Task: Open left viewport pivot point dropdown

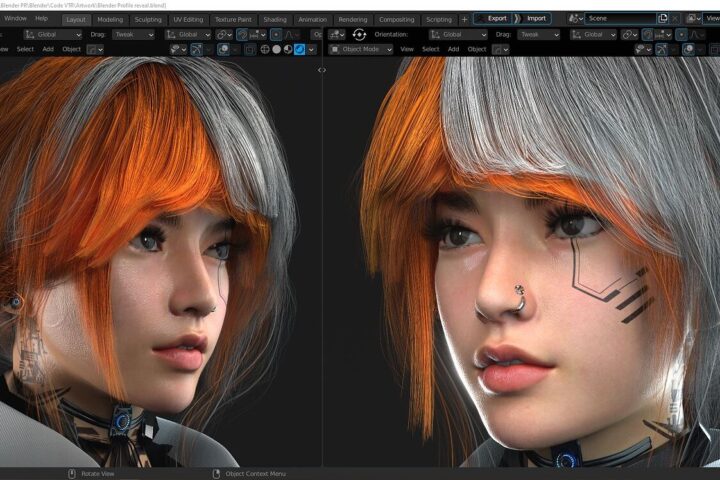Action: click(224, 34)
